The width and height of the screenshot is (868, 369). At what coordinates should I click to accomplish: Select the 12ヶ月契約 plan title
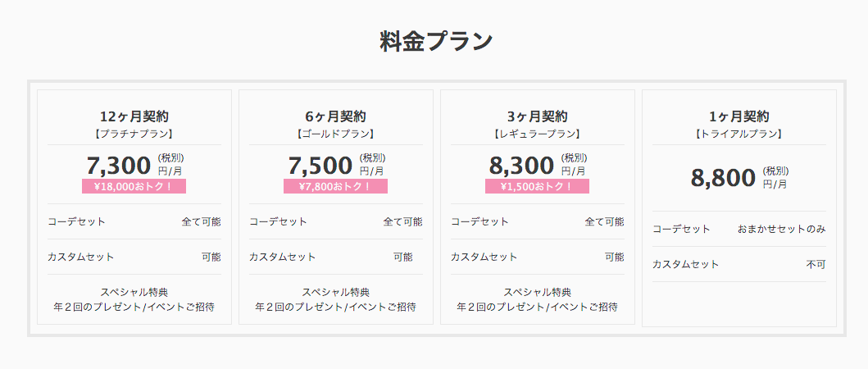click(134, 117)
